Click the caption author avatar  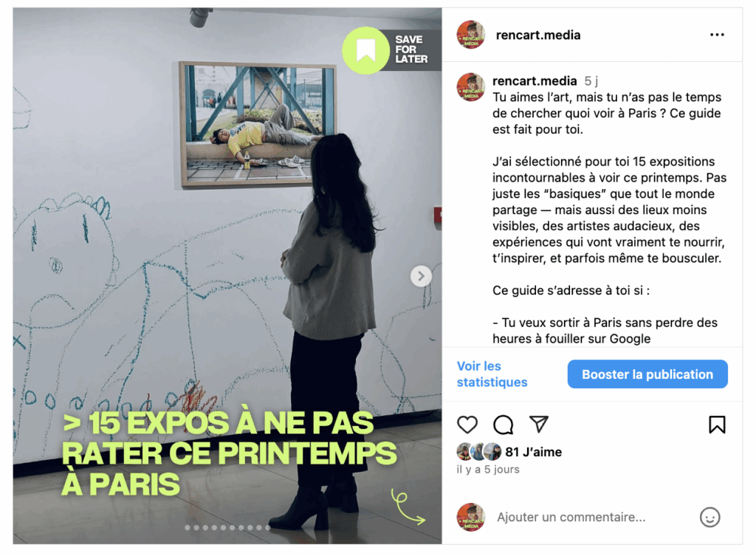[470, 87]
